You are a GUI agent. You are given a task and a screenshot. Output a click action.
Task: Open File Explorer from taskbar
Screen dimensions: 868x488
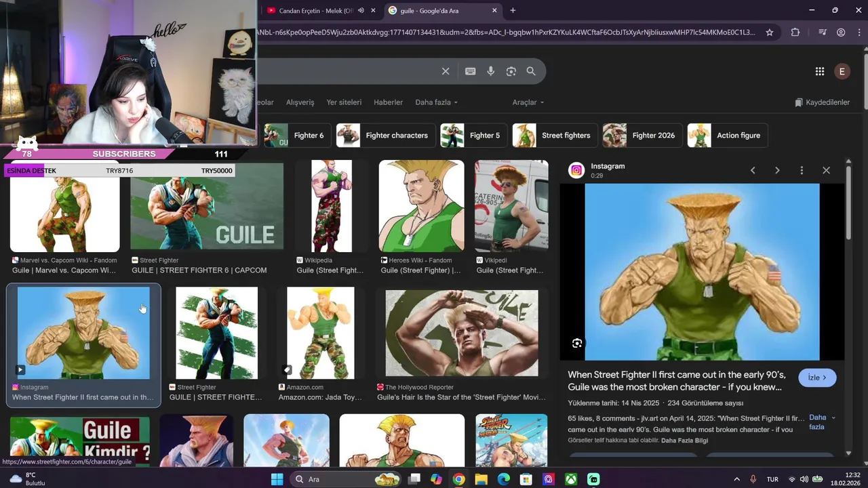point(481,479)
